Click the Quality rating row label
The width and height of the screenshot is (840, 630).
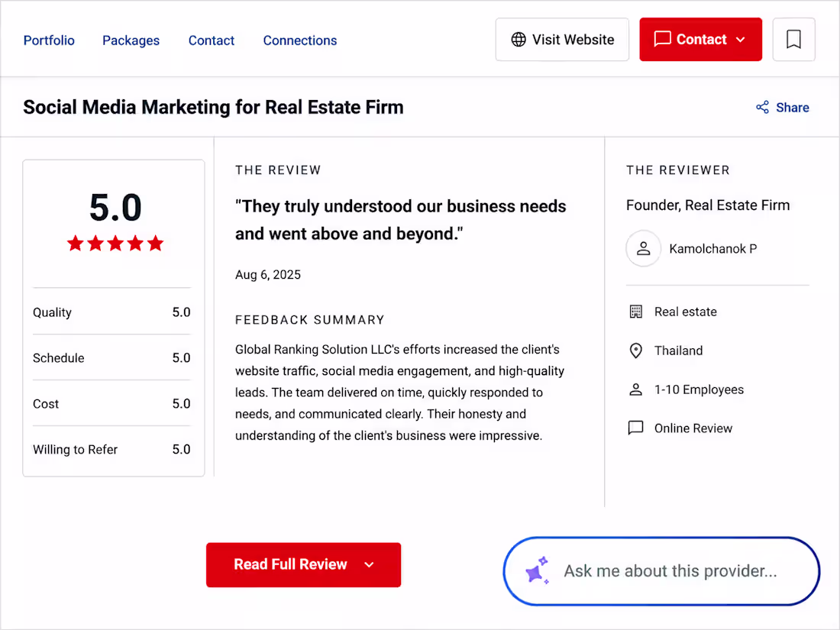52,312
